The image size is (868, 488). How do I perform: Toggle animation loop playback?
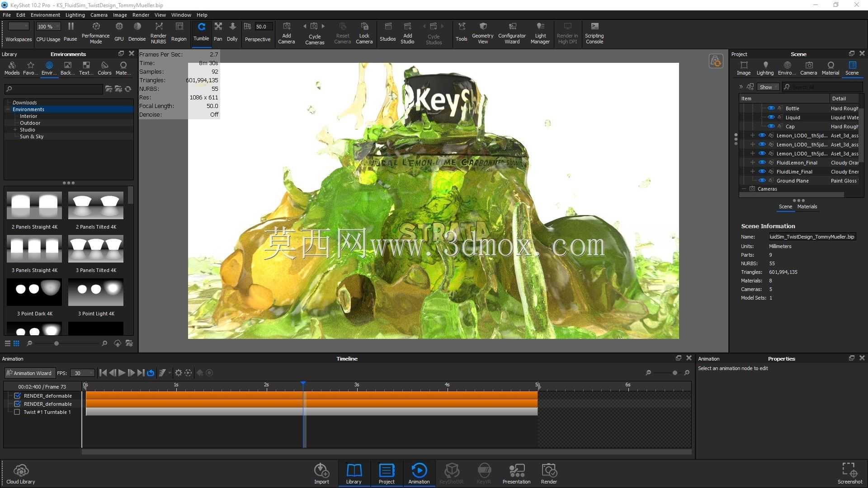pos(151,373)
